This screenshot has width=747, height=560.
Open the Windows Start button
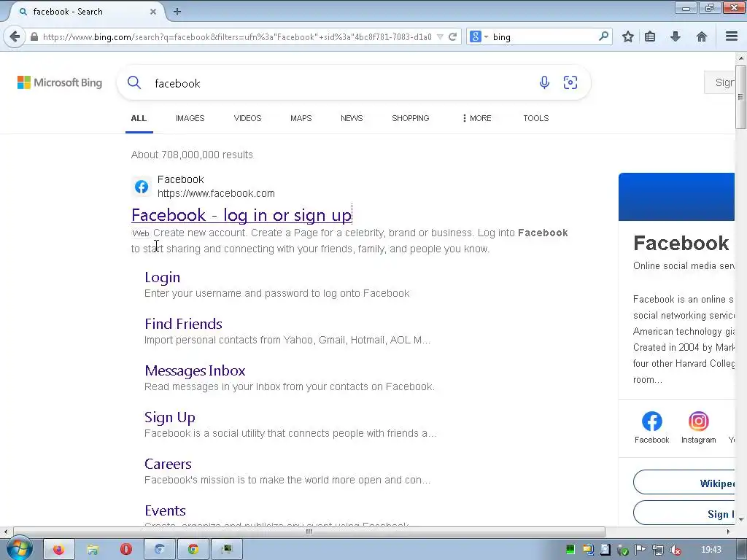pos(19,548)
